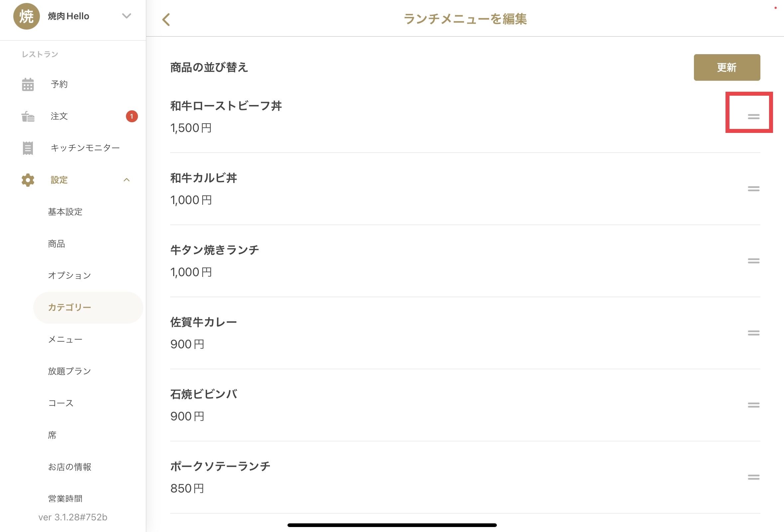Open 放題プラン in the sidebar

pyautogui.click(x=69, y=371)
